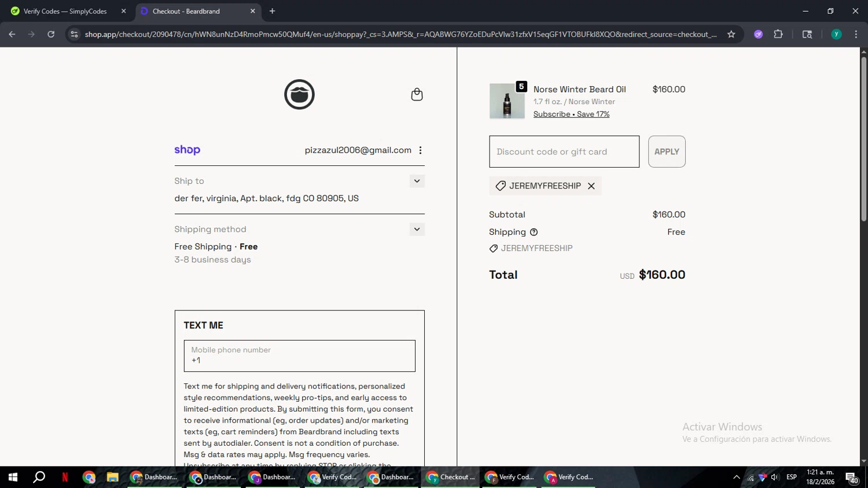Screen dimensions: 868x488
Task: Close the Verify Codes browser tab
Action: pyautogui.click(x=123, y=11)
